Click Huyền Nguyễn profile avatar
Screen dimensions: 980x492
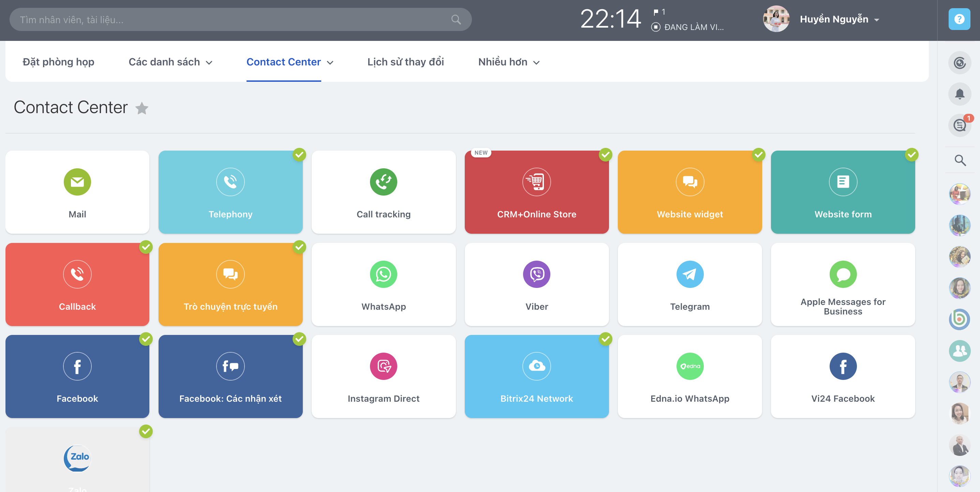click(x=776, y=19)
